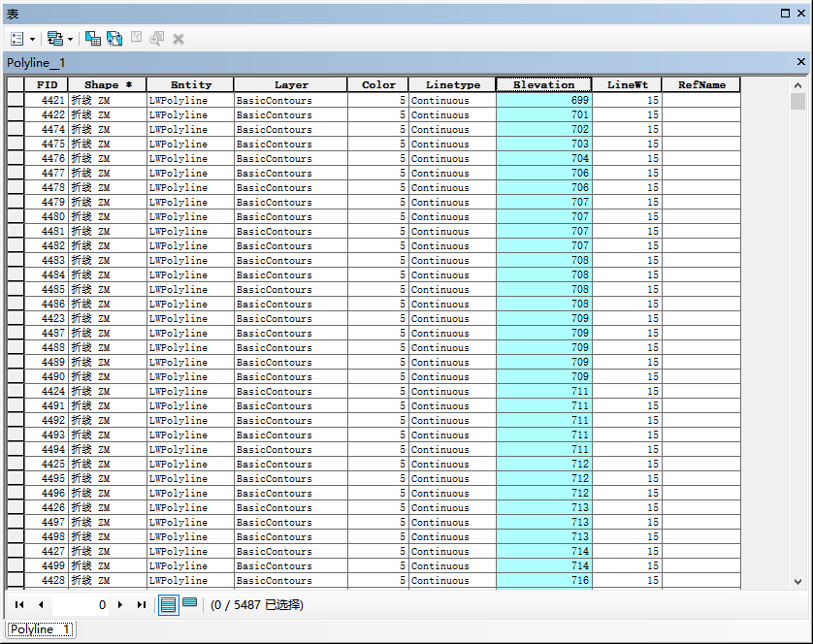
Task: Click the Zoom To Selected icon
Action: [156, 39]
